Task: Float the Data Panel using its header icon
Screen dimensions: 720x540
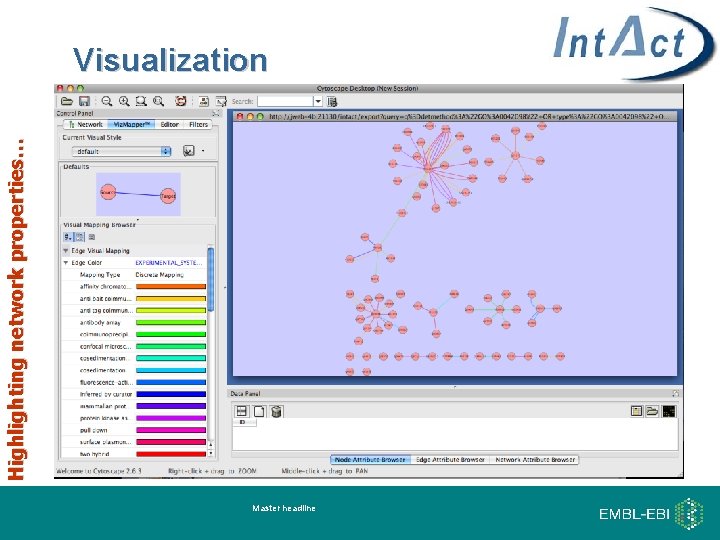Action: click(675, 394)
